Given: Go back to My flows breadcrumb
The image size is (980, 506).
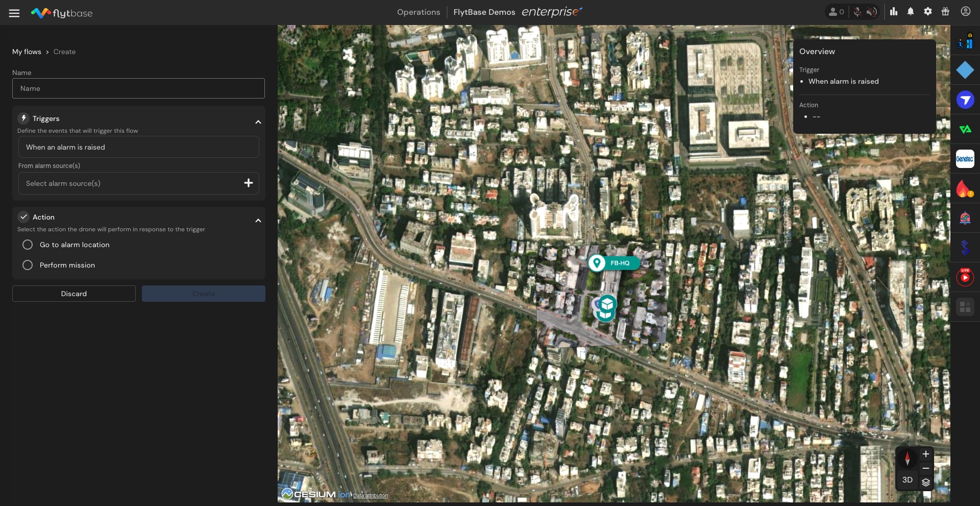Looking at the screenshot, I should pos(27,52).
